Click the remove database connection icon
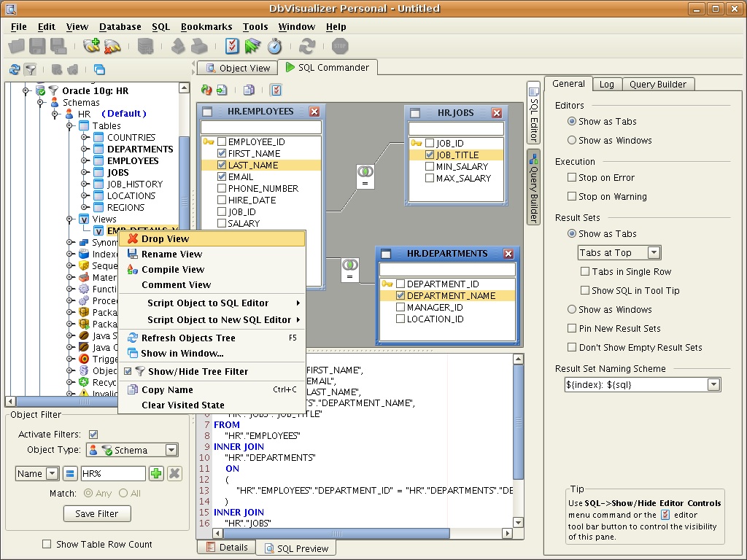747x560 pixels. click(x=112, y=47)
